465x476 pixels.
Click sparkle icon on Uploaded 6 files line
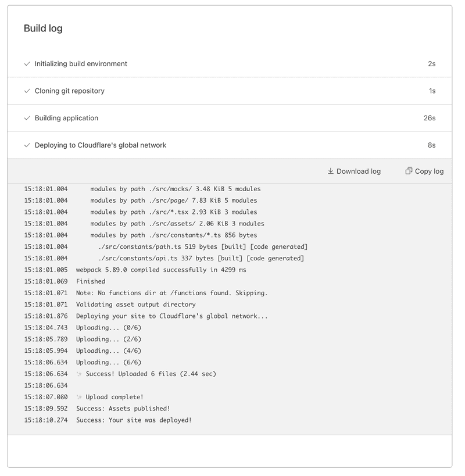80,374
